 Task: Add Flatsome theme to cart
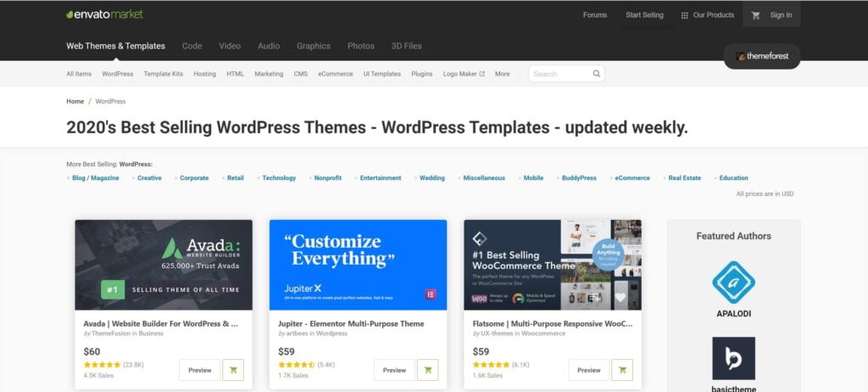point(622,370)
